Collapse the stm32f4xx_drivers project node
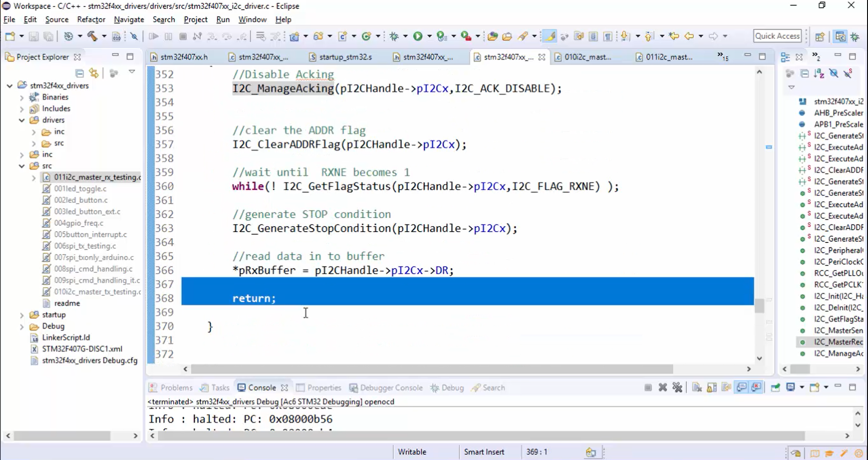The width and height of the screenshot is (868, 460). pos(9,85)
